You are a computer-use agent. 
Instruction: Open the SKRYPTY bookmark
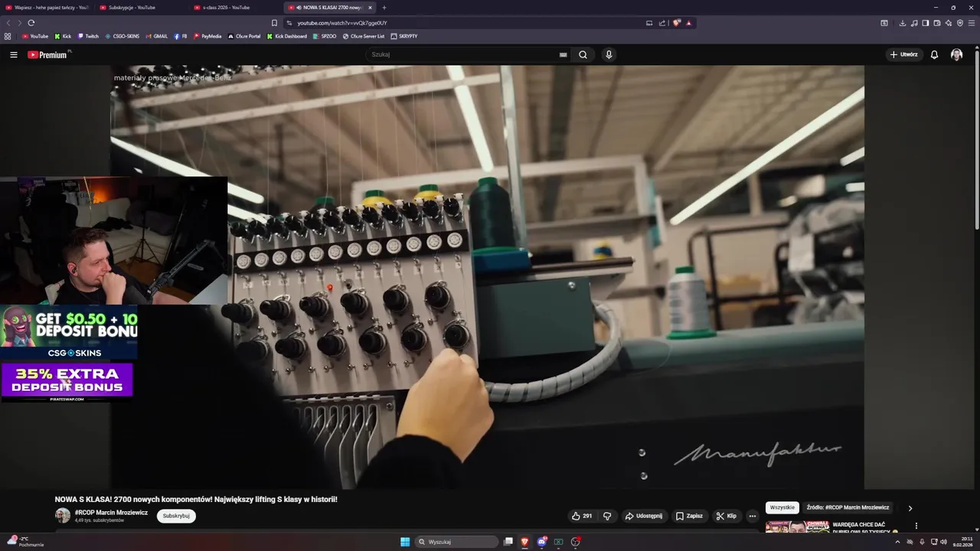(404, 36)
